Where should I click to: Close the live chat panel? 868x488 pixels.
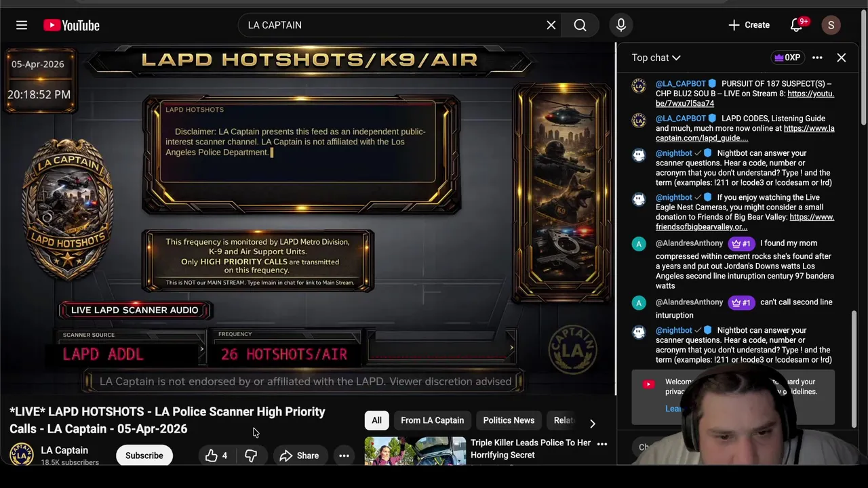pos(842,58)
